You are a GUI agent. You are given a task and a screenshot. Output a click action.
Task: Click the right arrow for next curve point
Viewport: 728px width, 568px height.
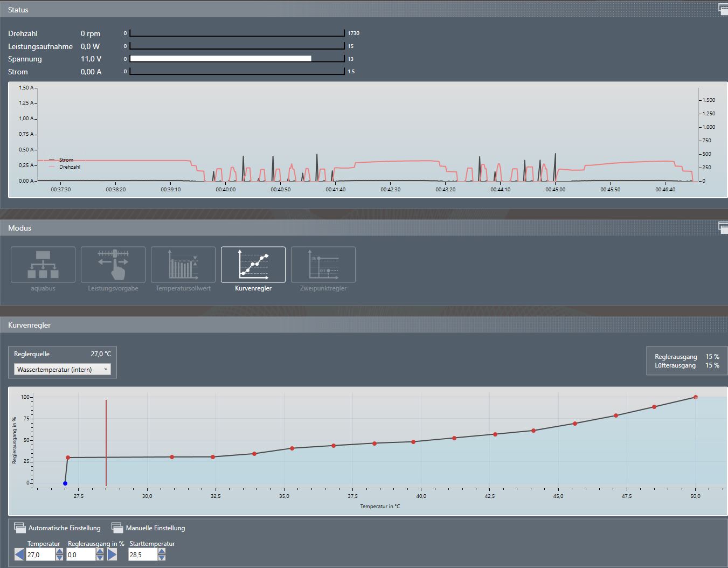112,555
